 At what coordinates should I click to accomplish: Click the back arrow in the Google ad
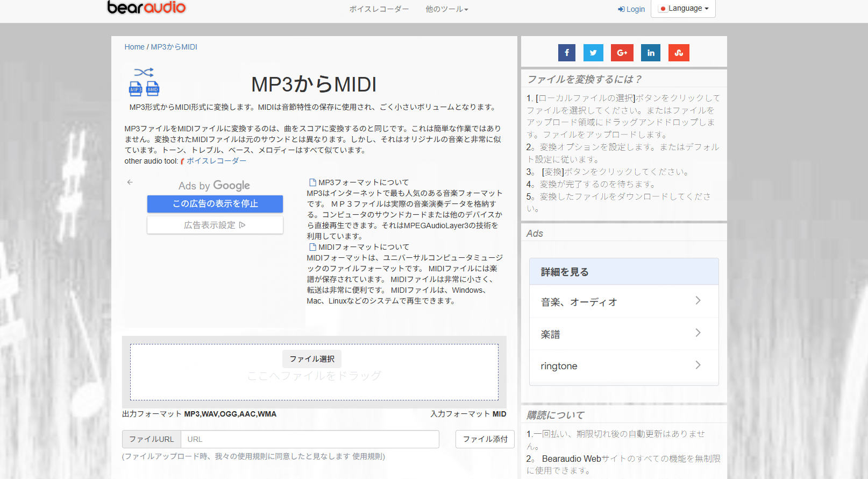pyautogui.click(x=130, y=182)
